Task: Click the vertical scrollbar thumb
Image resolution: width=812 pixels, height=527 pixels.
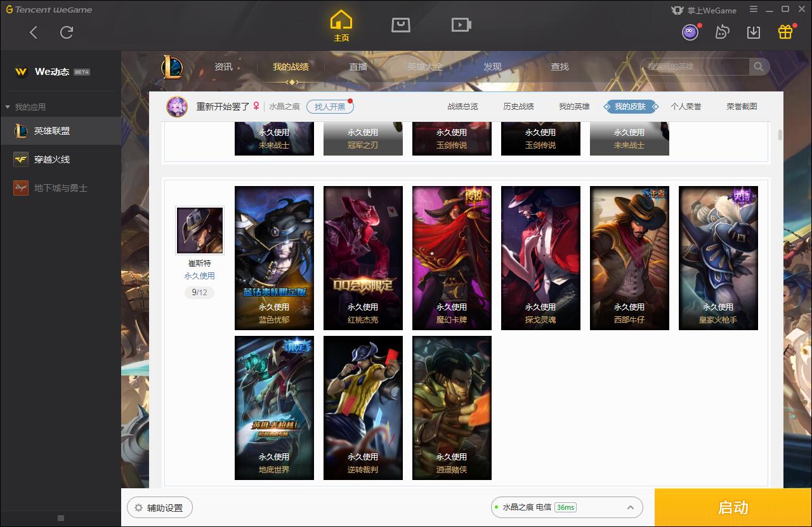Action: click(x=780, y=135)
